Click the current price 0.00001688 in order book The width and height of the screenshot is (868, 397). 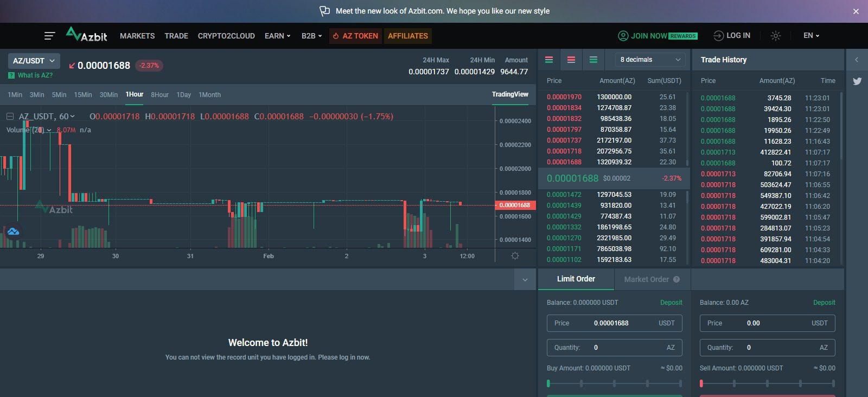click(572, 178)
